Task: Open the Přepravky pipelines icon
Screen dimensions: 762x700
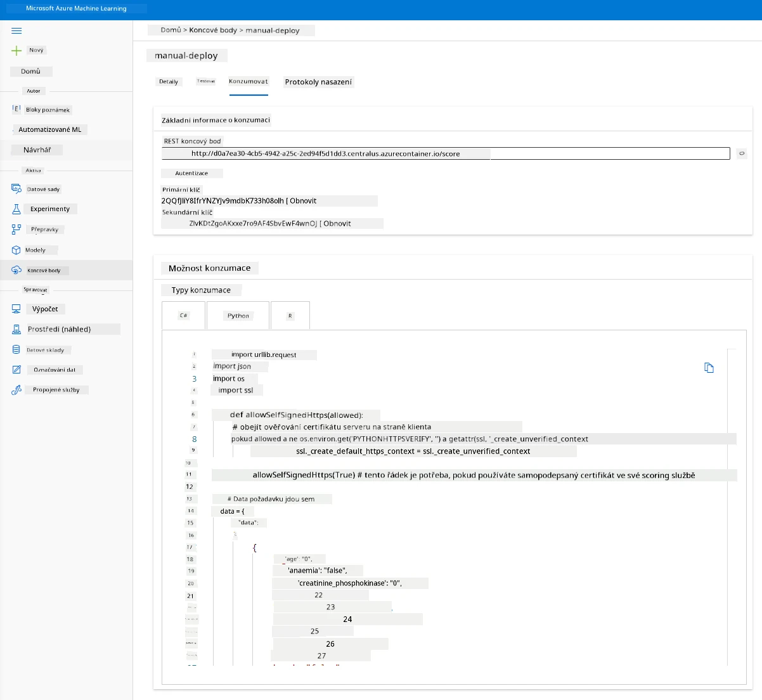Action: 16,230
